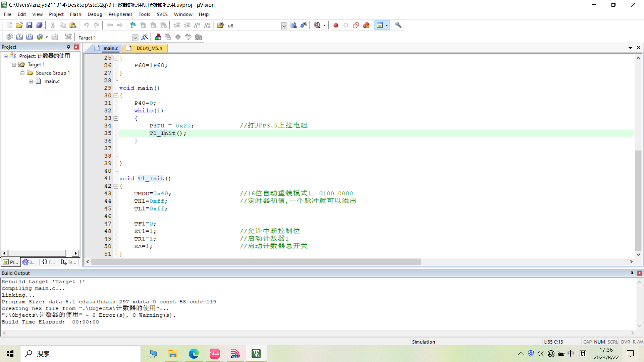This screenshot has height=362, width=644.
Task: Disable all breakpoints icon
Action: pyautogui.click(x=356, y=25)
